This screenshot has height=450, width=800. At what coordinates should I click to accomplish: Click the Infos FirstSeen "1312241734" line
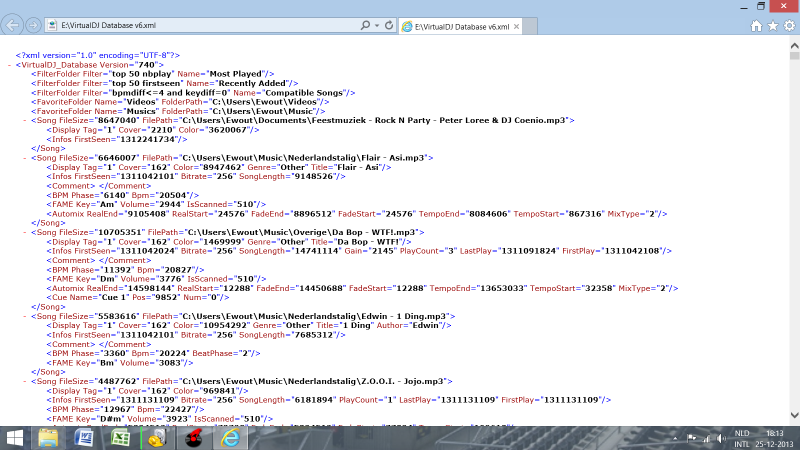tap(117, 139)
